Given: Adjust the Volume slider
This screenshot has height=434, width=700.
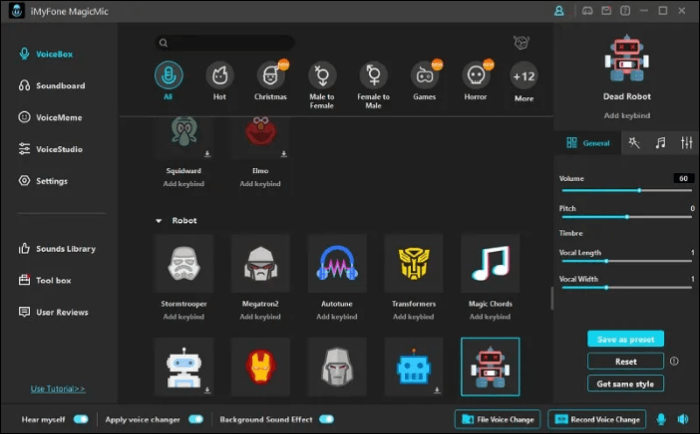Looking at the screenshot, I should click(x=638, y=190).
